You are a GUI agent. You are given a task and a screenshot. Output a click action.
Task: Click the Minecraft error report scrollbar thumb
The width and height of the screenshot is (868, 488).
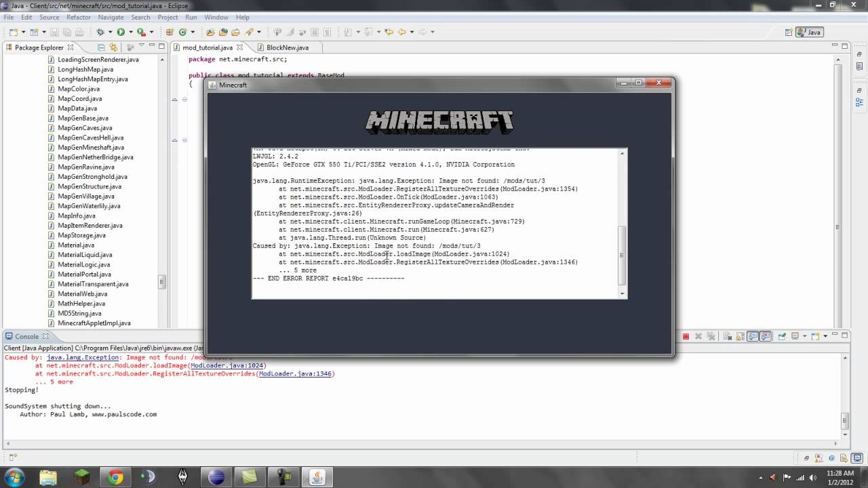pos(622,255)
